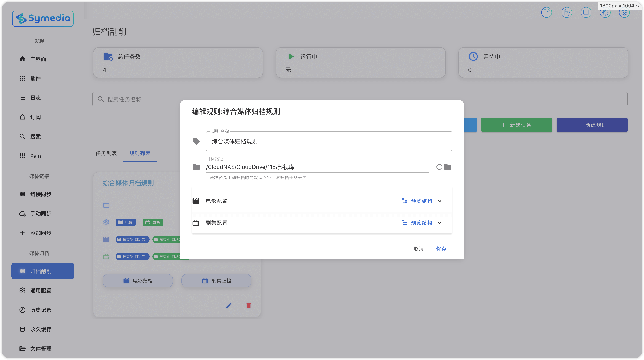Click the 取消 button
The width and height of the screenshot is (644, 360).
(418, 249)
